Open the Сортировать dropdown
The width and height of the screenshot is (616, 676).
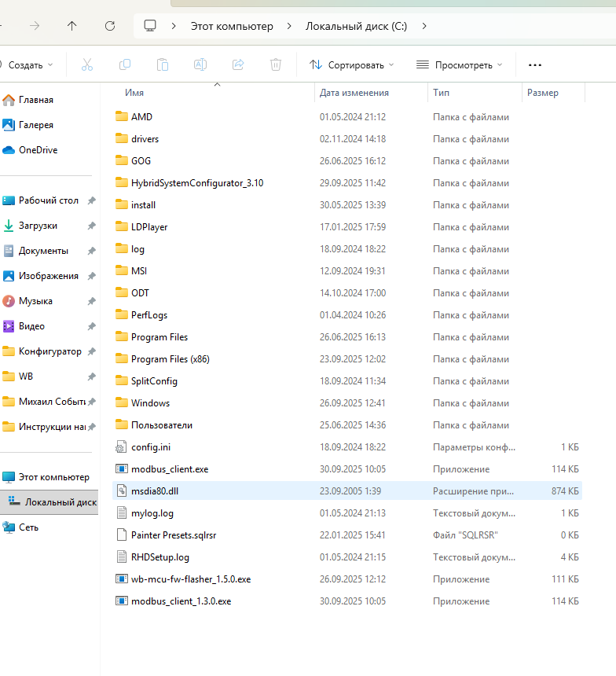pyautogui.click(x=352, y=64)
